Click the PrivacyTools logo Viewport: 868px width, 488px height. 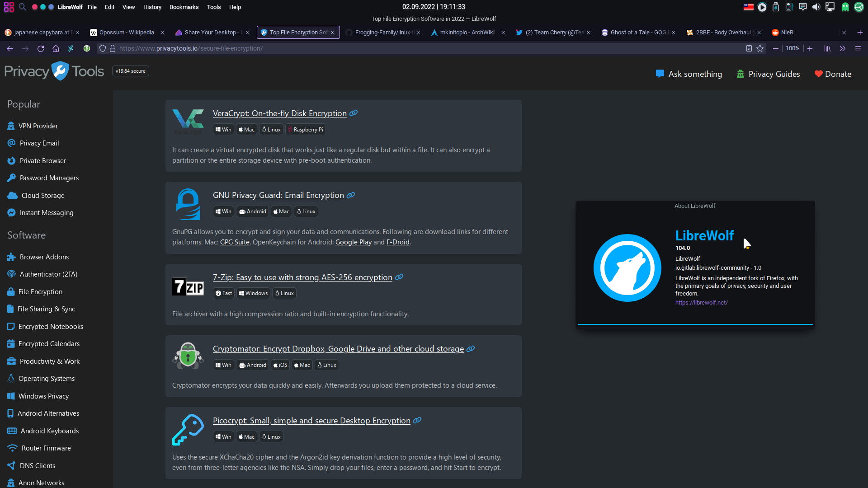coord(54,71)
